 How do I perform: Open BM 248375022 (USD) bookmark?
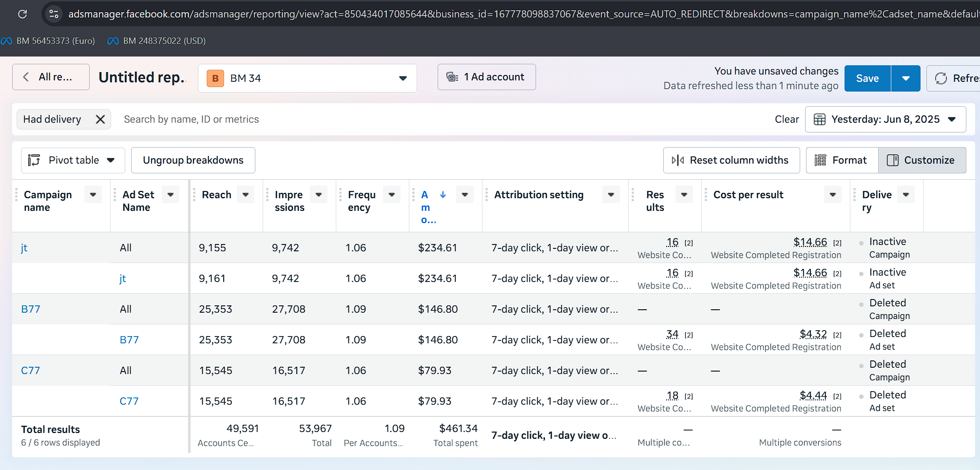(x=156, y=41)
